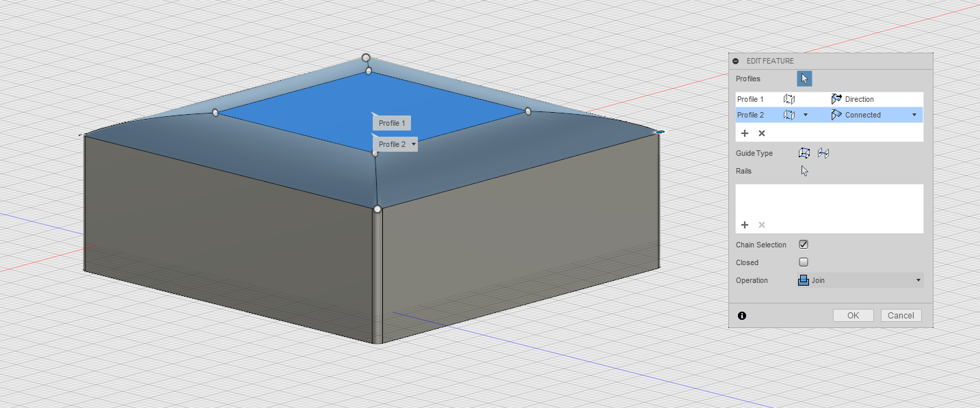980x408 pixels.
Task: Select Profile 2 row in list
Action: click(830, 115)
